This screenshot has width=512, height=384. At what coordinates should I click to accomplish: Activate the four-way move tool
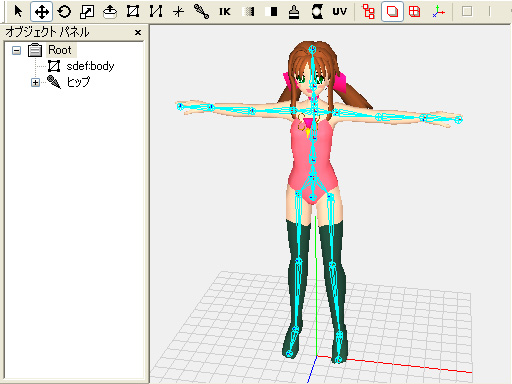pos(41,12)
